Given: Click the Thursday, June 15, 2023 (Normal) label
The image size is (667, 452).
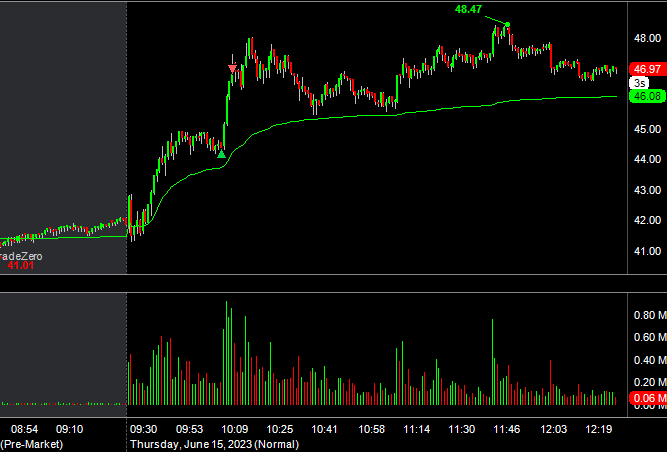Looking at the screenshot, I should [x=214, y=444].
